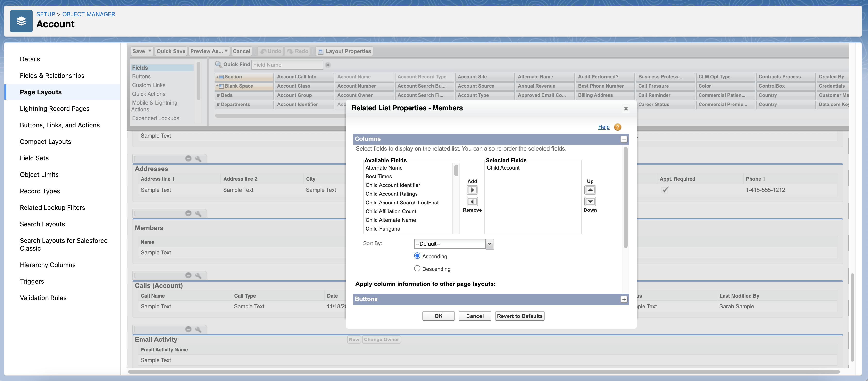Viewport: 868px width, 381px height.
Task: Click the Add arrow button
Action: (472, 190)
